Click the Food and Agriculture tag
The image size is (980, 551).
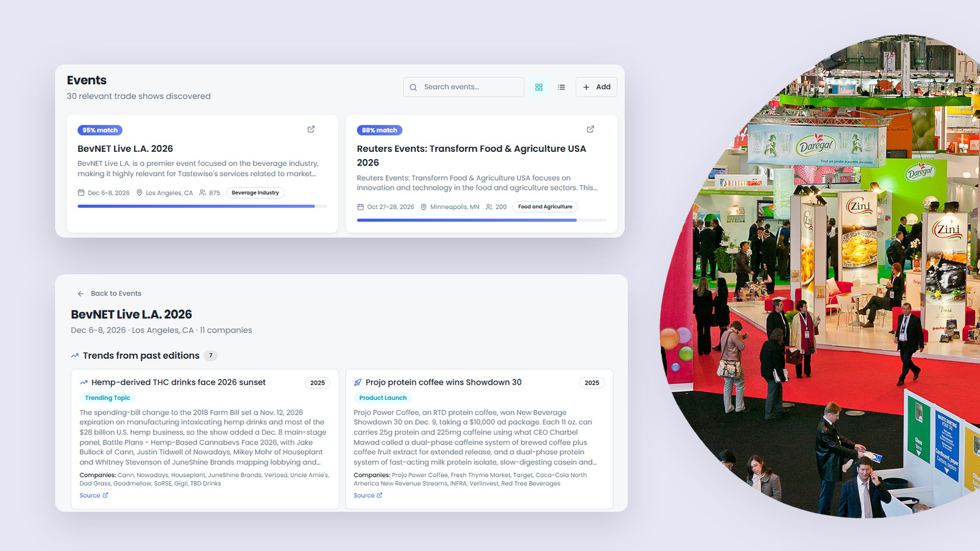point(545,207)
